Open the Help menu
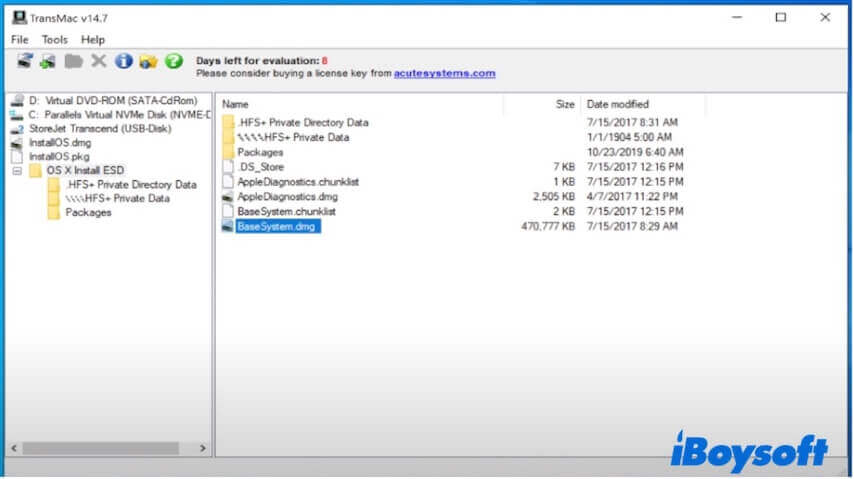Screen dimensions: 854x479 93,39
